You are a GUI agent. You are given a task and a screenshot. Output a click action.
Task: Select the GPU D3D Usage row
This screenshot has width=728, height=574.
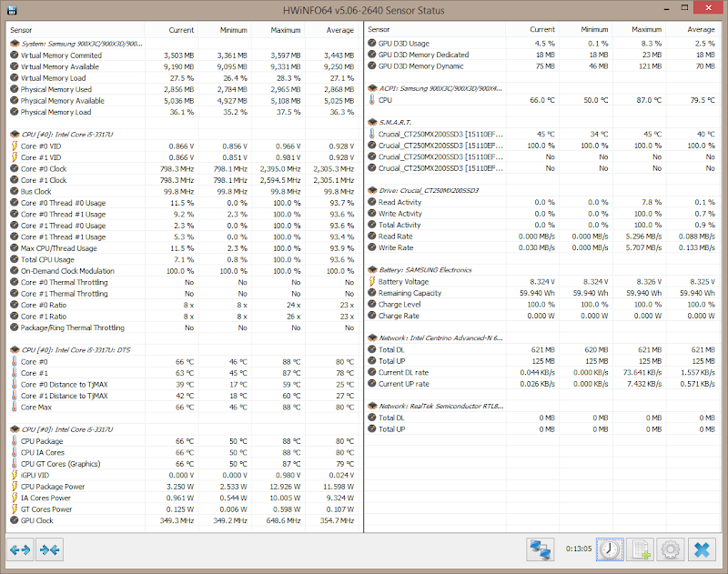[x=403, y=43]
